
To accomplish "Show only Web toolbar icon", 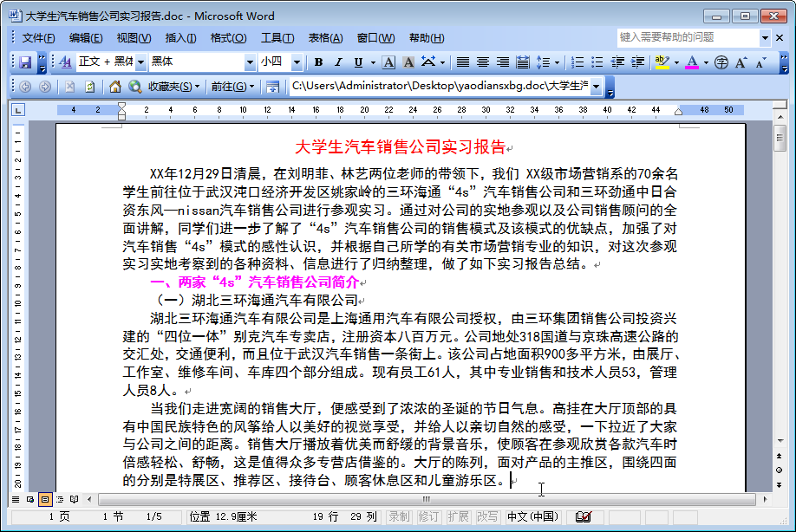I will (x=272, y=87).
